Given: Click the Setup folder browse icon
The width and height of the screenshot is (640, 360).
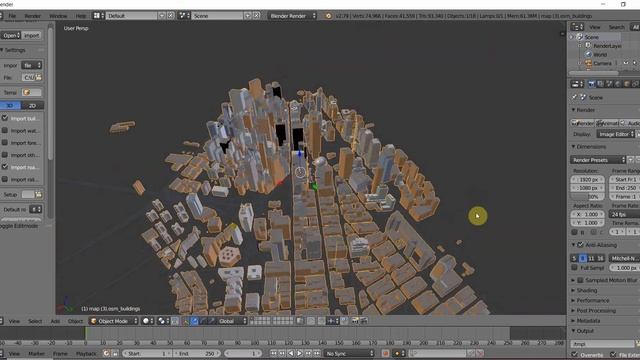Looking at the screenshot, I should point(38,195).
